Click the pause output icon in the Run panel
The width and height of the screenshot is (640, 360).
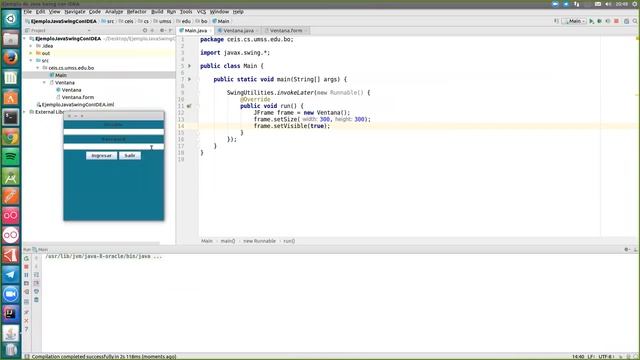click(27, 275)
